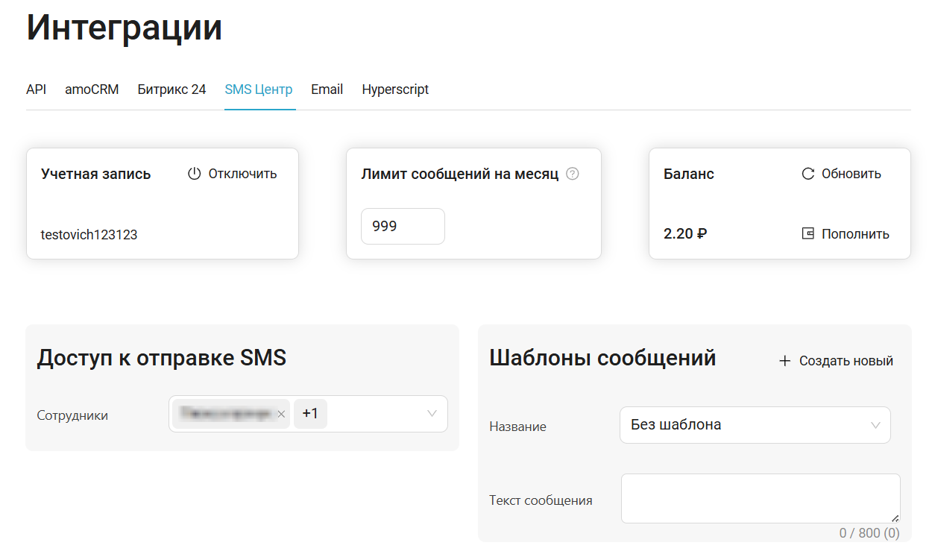Click the monthly limit field showing 999

click(403, 226)
